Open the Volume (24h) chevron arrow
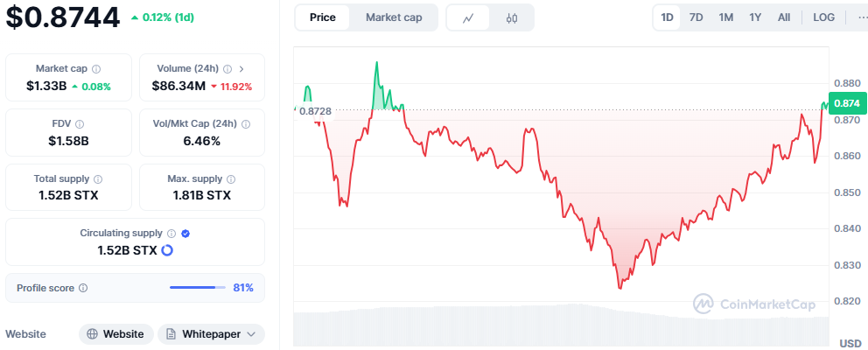Viewport: 868px width, 350px height. coord(241,69)
